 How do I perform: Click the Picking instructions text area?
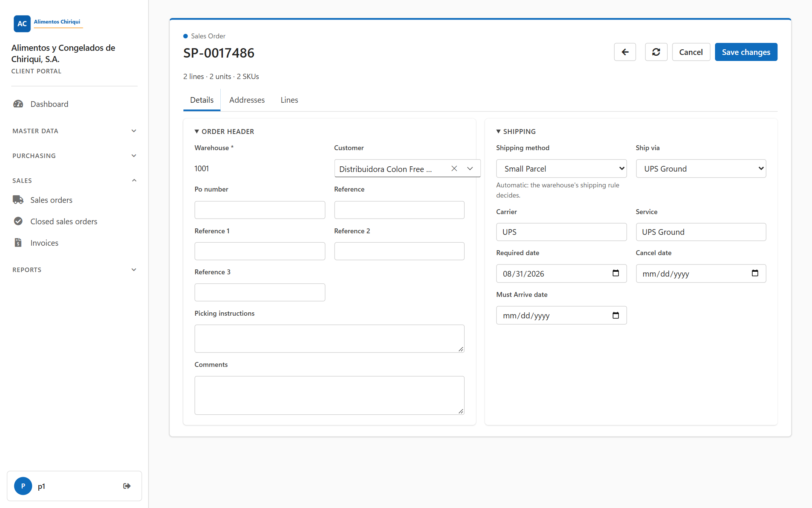(329, 339)
